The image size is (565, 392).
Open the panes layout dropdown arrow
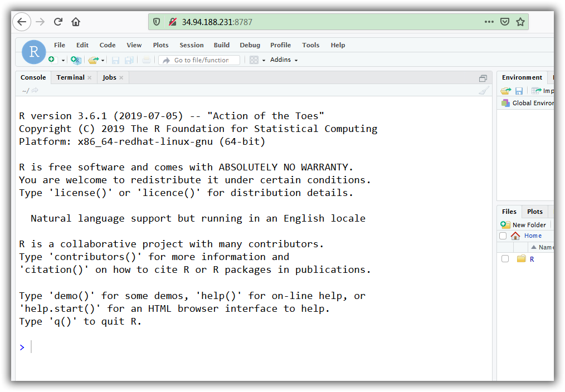pos(264,60)
